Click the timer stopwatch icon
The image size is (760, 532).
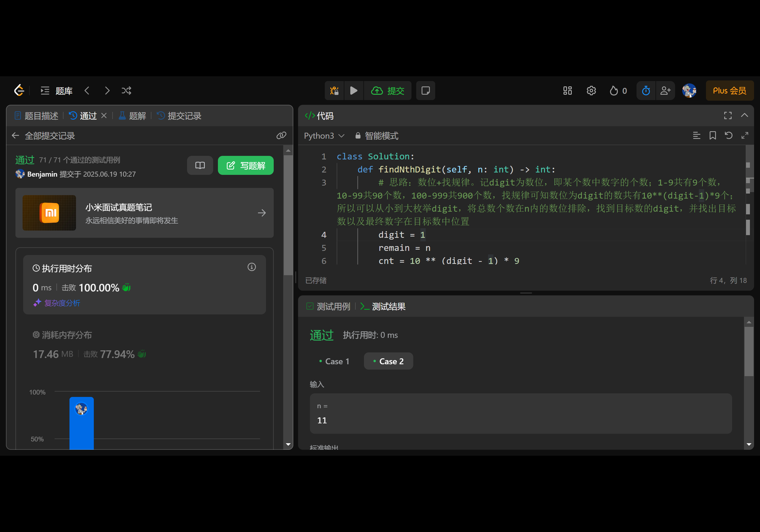point(645,90)
